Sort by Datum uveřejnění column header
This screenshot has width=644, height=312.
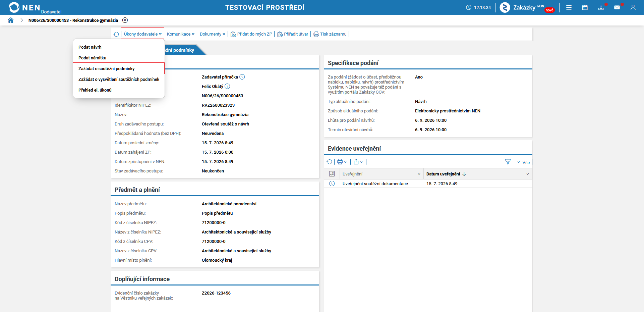(x=443, y=174)
